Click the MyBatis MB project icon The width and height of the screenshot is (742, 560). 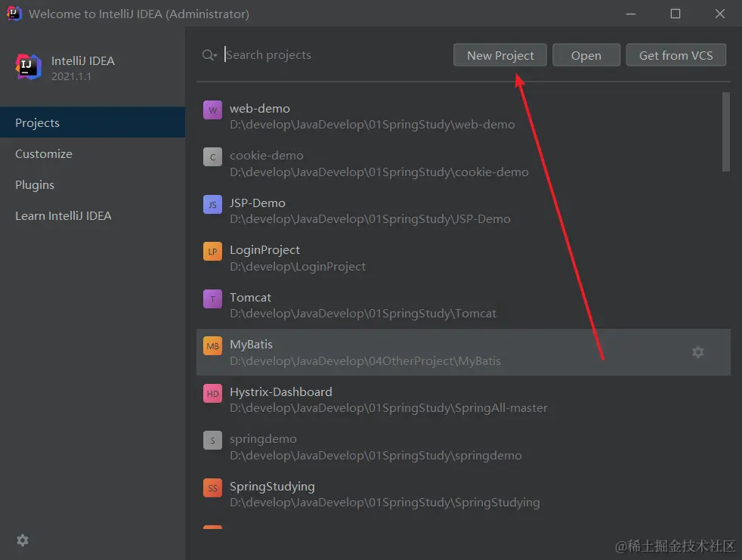click(x=212, y=346)
